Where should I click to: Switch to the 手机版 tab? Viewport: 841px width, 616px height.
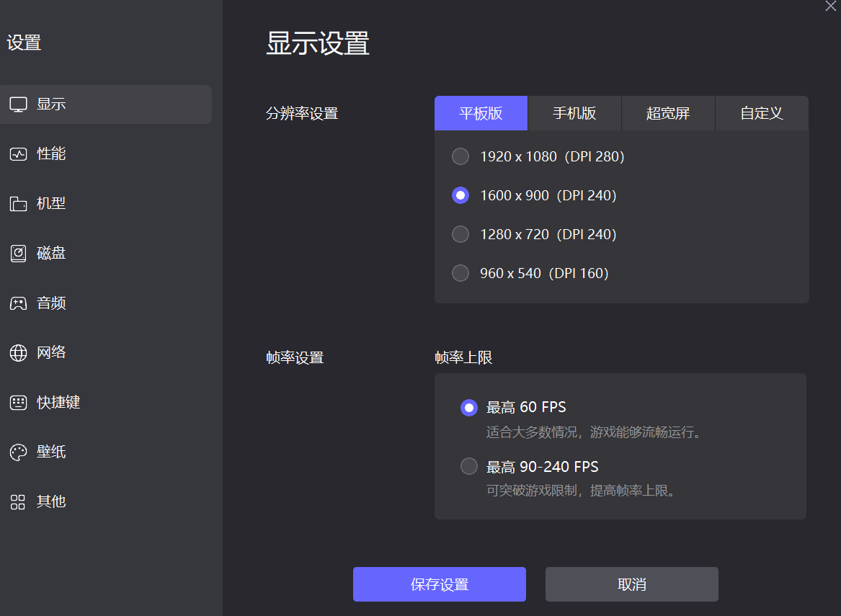[574, 113]
